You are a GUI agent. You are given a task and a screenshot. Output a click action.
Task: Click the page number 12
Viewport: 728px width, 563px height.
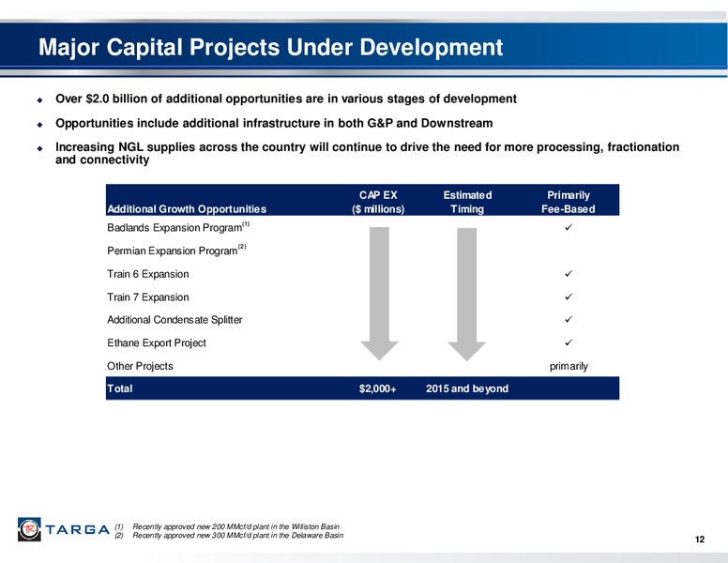[700, 540]
